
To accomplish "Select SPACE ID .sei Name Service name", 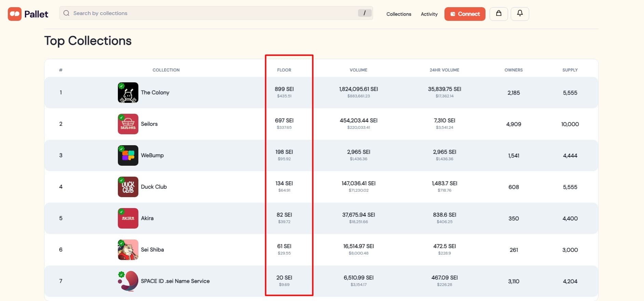I will click(175, 281).
